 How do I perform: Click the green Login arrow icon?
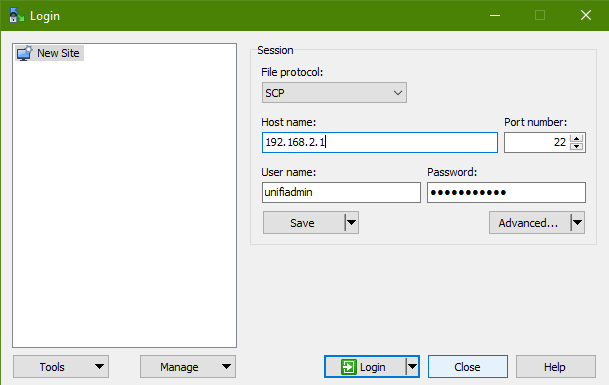pyautogui.click(x=348, y=367)
